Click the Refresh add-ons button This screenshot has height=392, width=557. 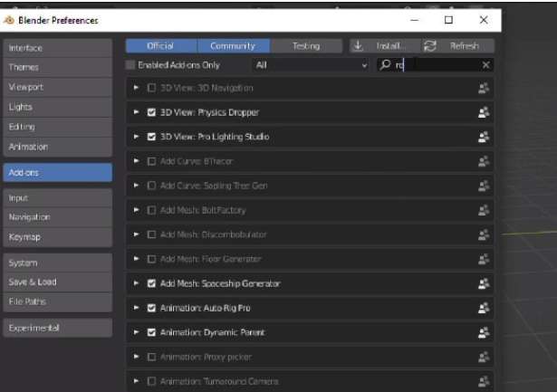(x=458, y=46)
